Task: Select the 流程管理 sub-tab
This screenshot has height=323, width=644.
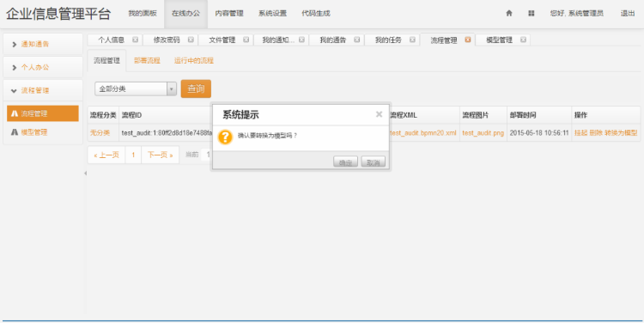Action: point(106,60)
